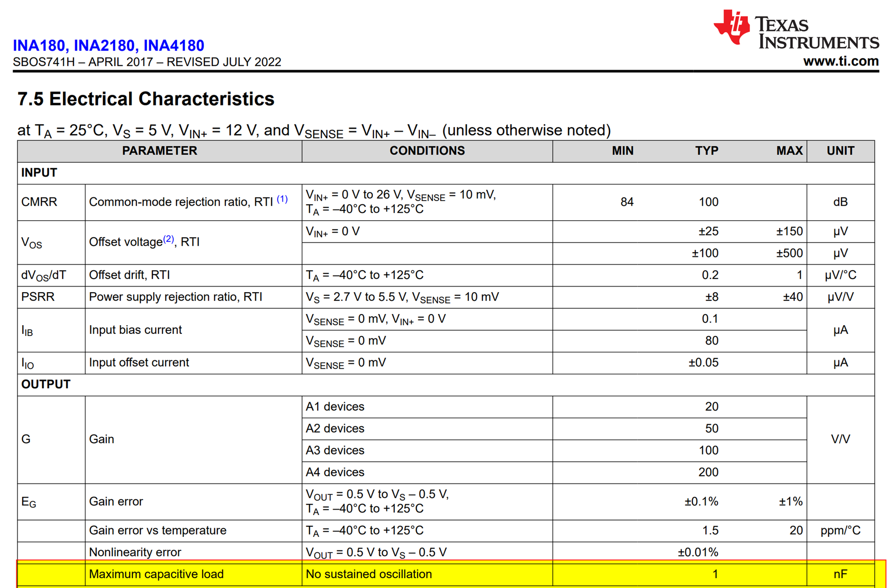Click the TYP column header
888x588 pixels.
tap(706, 151)
